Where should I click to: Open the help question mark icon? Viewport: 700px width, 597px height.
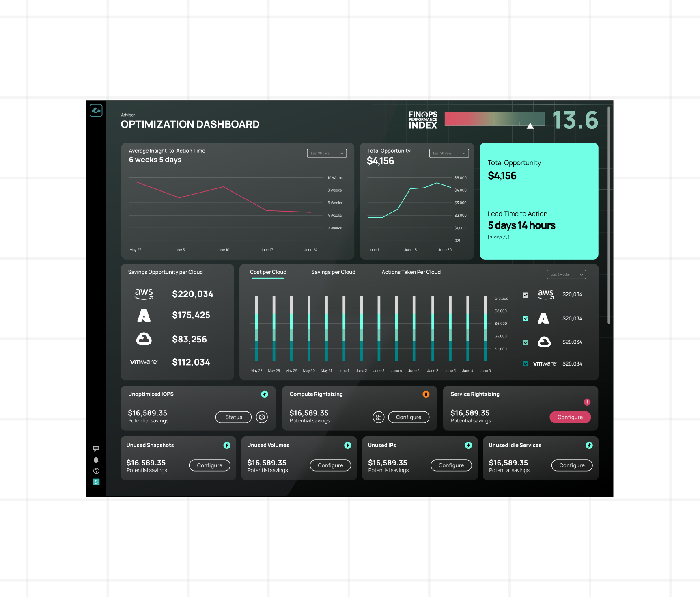[96, 471]
